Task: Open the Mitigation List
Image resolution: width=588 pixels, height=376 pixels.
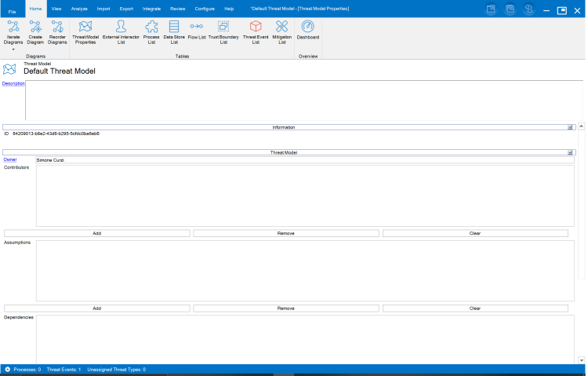Action: click(281, 31)
